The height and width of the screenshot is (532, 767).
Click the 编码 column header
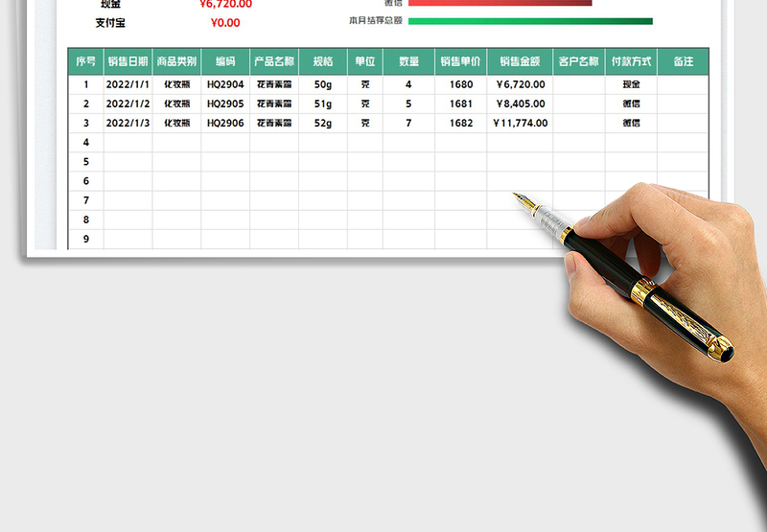225,61
